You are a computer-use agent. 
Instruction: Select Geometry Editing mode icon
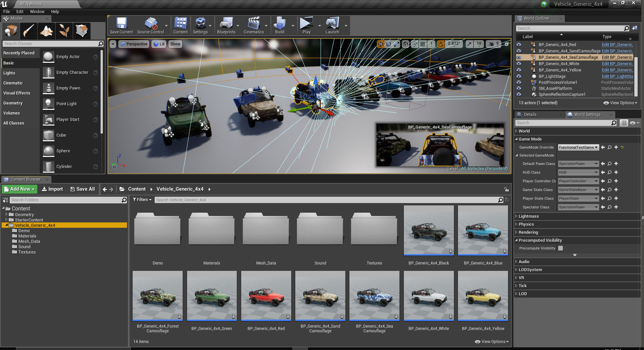pyautogui.click(x=82, y=31)
